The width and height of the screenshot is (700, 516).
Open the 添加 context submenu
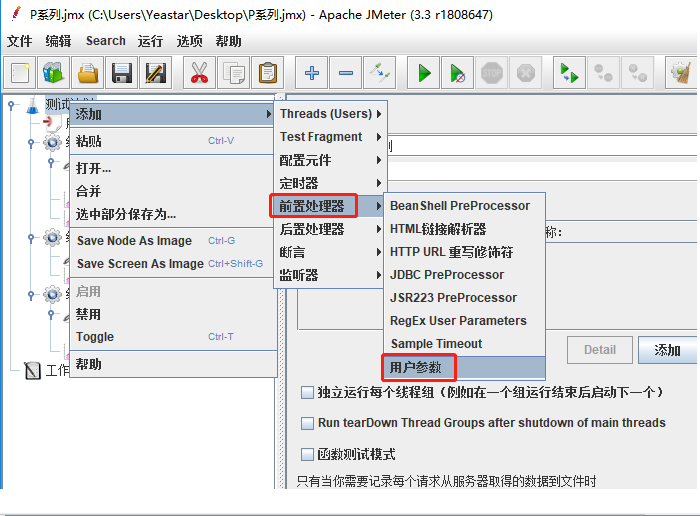[173, 114]
